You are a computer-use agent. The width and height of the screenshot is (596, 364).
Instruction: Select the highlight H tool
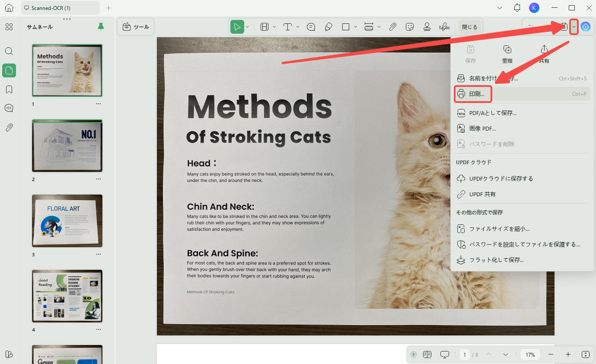point(265,27)
